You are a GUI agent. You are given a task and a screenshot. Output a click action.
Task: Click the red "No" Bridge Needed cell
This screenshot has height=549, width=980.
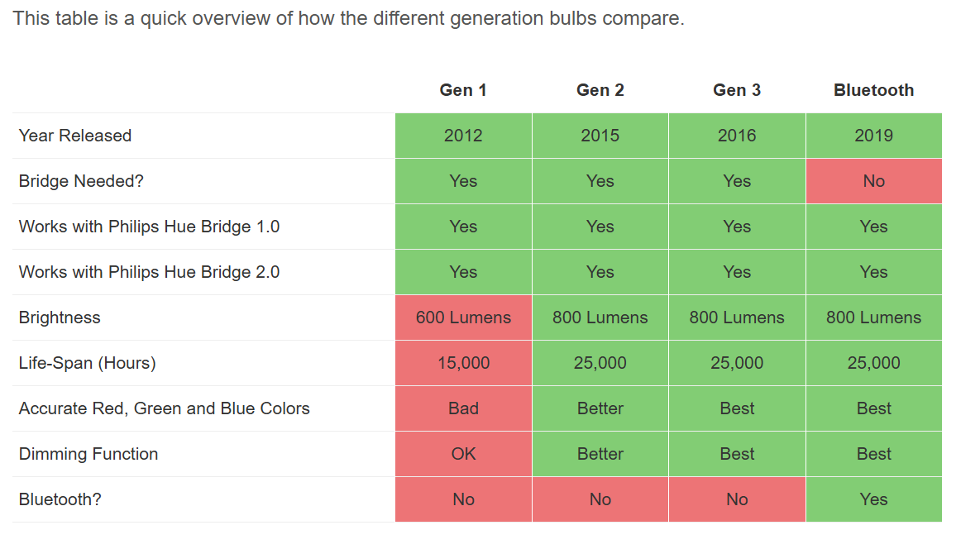pyautogui.click(x=873, y=181)
